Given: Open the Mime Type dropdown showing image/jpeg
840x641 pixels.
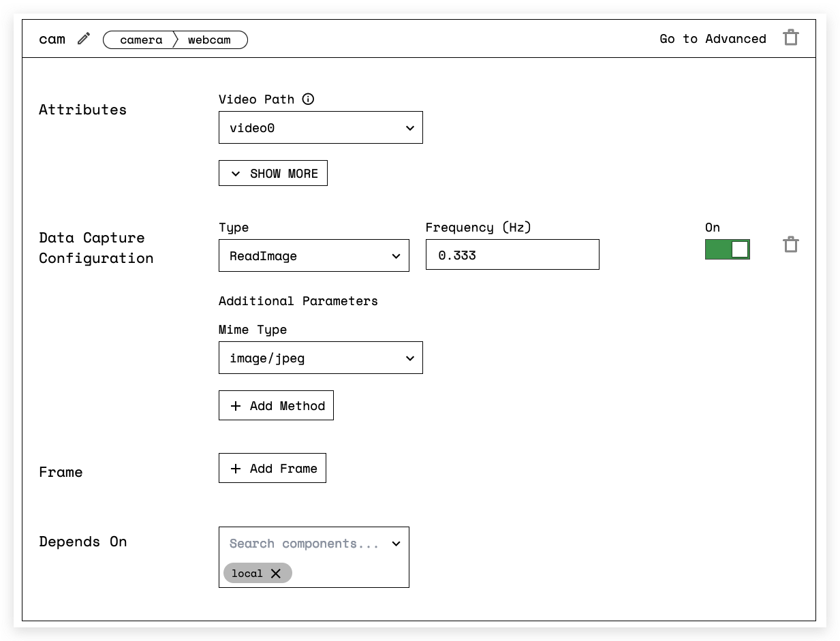Looking at the screenshot, I should [x=320, y=358].
